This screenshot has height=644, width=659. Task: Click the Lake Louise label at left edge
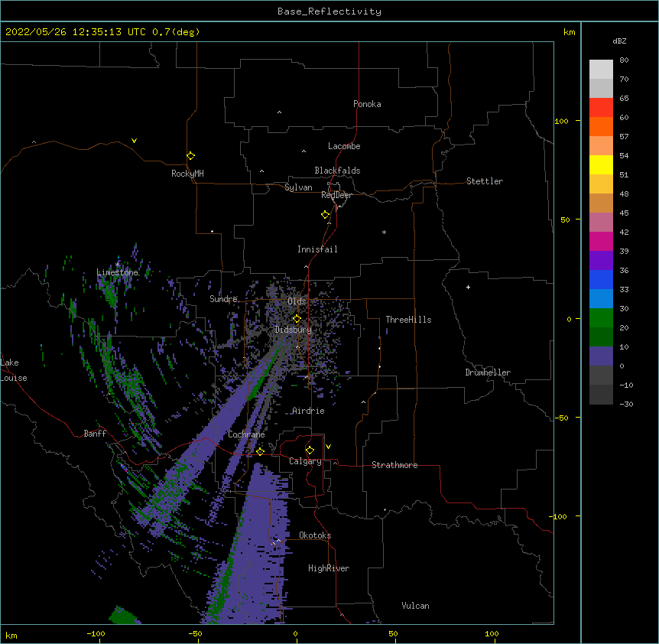14,370
